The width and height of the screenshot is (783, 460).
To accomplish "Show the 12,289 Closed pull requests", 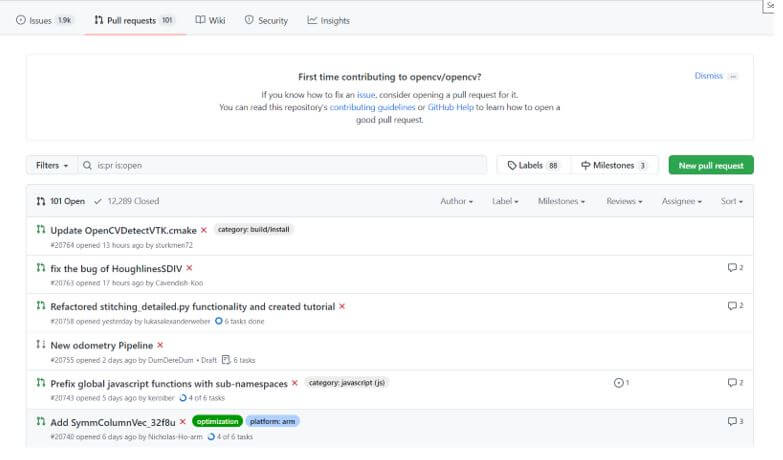I will [x=127, y=201].
